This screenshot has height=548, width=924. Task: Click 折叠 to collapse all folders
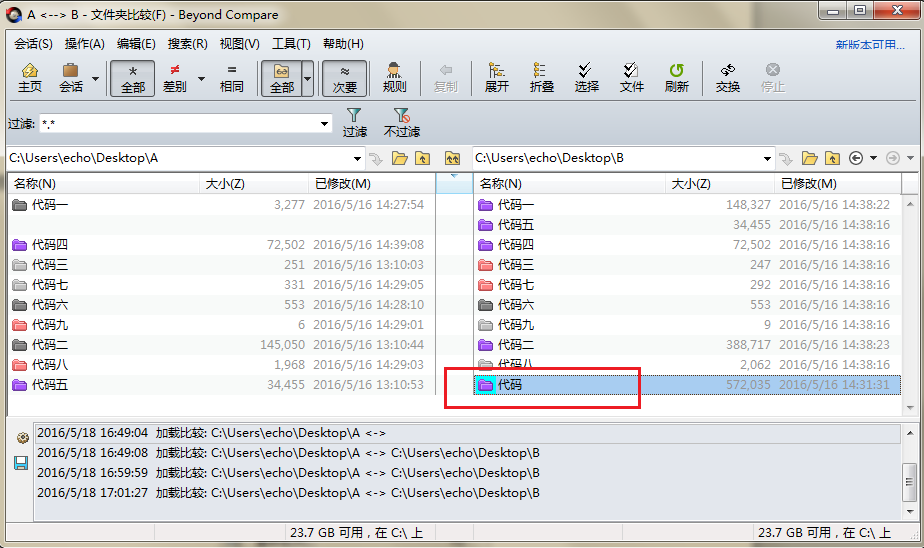click(x=542, y=78)
